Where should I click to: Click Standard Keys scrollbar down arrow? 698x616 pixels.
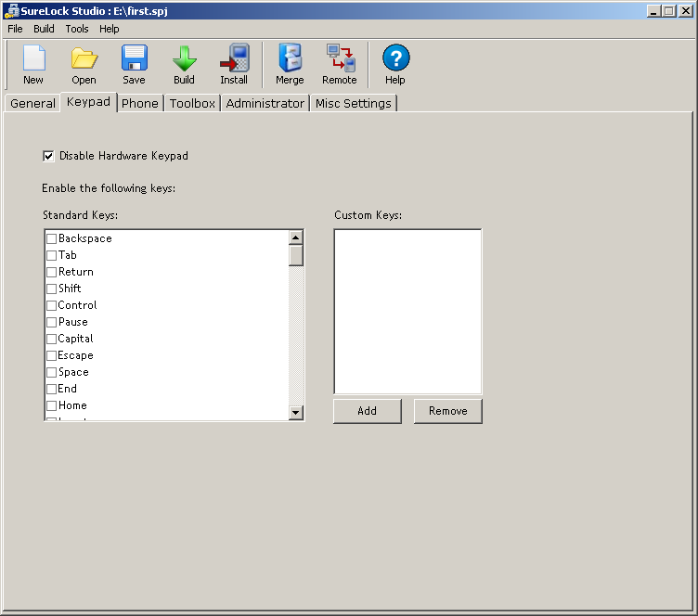(x=295, y=412)
